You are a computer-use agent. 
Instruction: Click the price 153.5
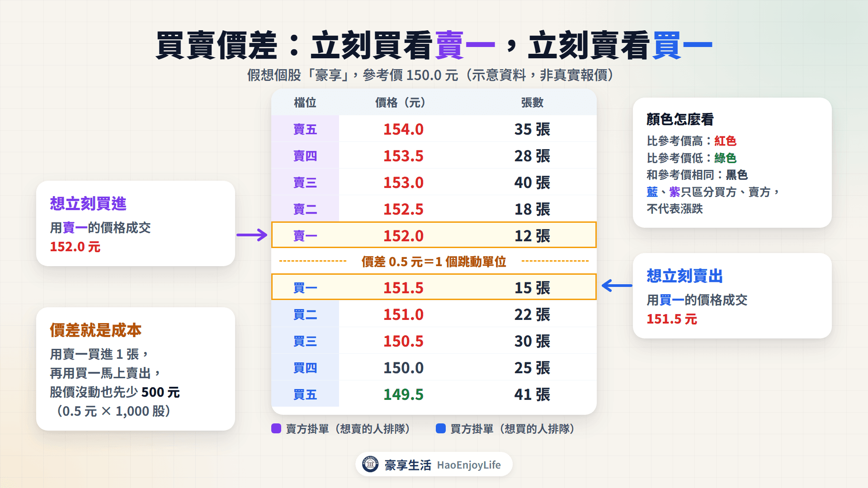click(x=403, y=156)
